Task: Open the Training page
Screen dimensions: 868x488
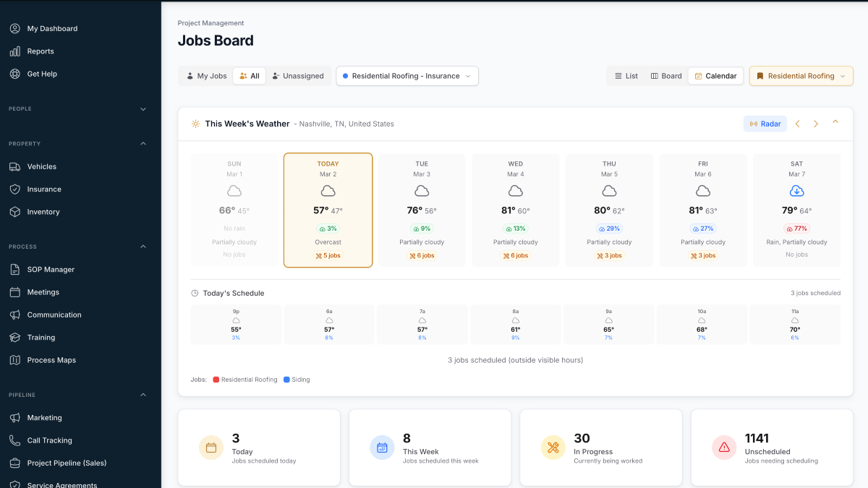Action: click(x=41, y=337)
